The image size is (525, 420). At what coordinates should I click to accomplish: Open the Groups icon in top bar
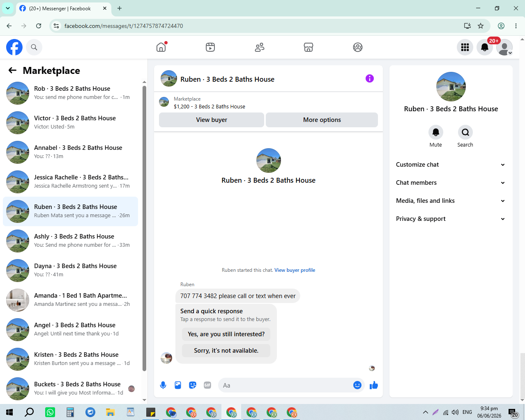point(358,47)
